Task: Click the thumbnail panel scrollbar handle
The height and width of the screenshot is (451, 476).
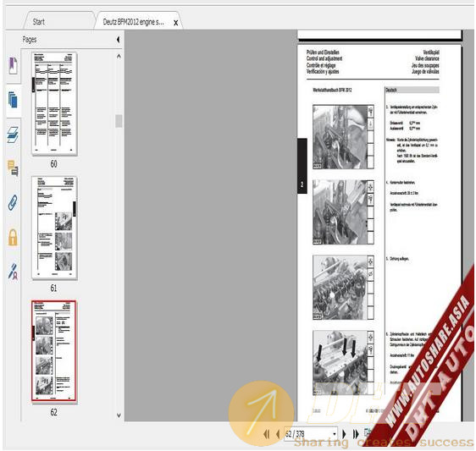Action: pos(119,121)
